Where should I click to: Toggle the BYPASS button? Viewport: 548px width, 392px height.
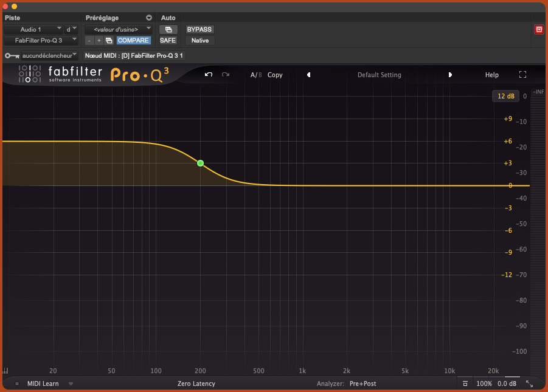coord(199,29)
